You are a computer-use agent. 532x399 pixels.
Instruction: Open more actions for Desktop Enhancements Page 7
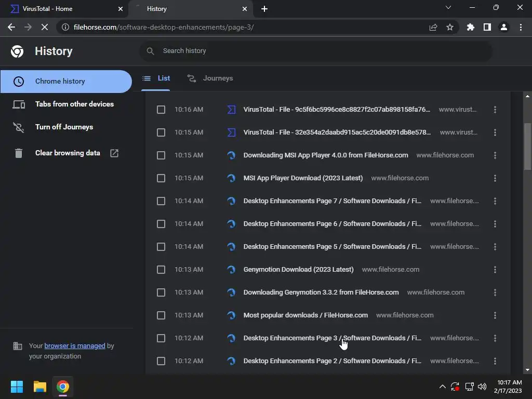click(495, 201)
